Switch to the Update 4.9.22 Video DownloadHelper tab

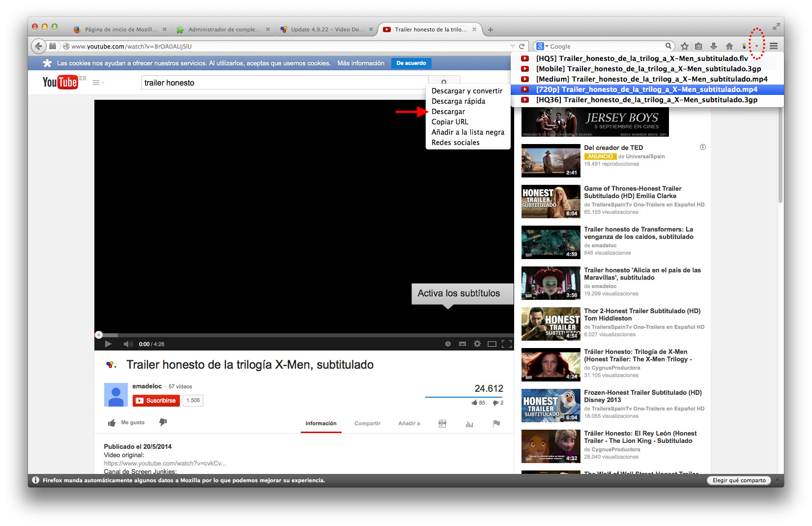point(327,29)
